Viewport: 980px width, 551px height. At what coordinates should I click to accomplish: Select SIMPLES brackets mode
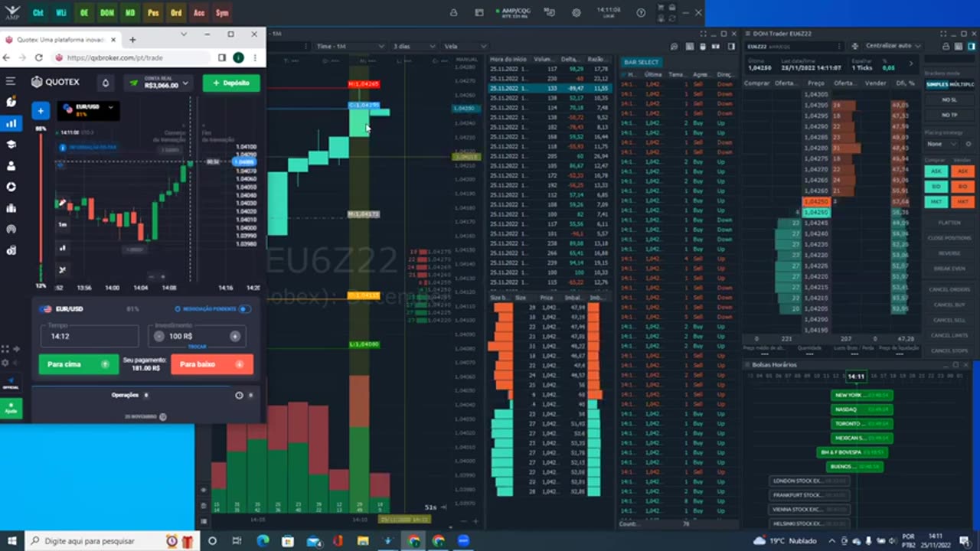(937, 84)
